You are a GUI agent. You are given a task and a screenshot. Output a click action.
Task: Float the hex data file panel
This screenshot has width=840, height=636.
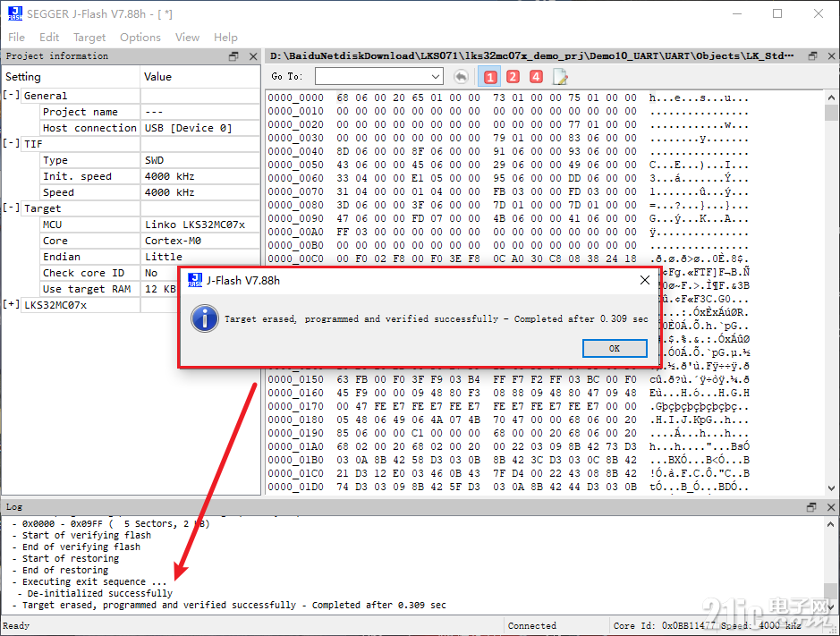click(x=812, y=55)
